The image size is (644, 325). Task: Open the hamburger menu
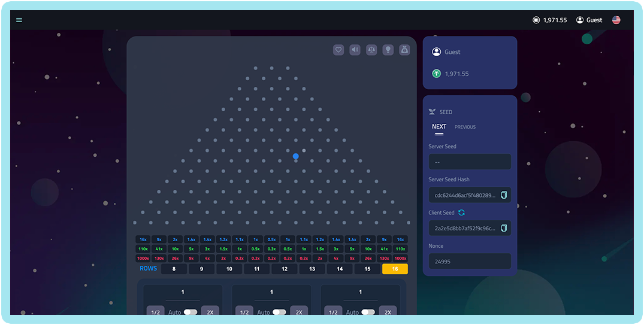point(19,20)
